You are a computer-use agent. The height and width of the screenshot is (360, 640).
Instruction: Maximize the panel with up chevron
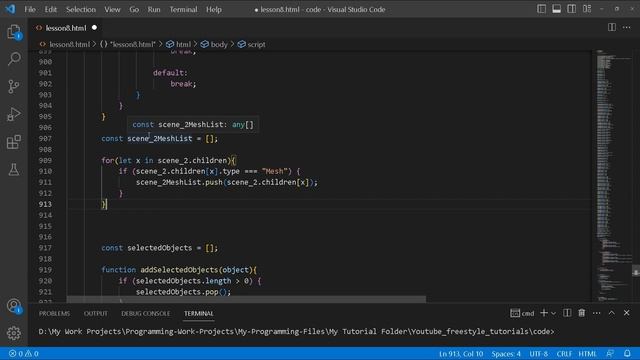coord(611,313)
